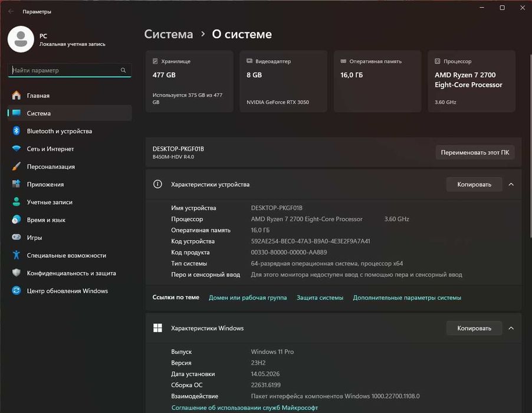The height and width of the screenshot is (413, 532).
Task: Copy device specifications with Копировать
Action: [474, 184]
